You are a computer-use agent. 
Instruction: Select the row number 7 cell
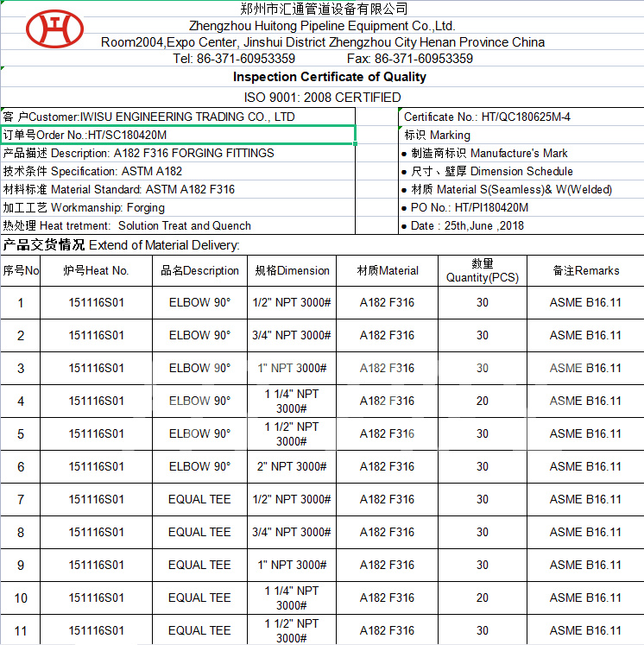point(21,499)
